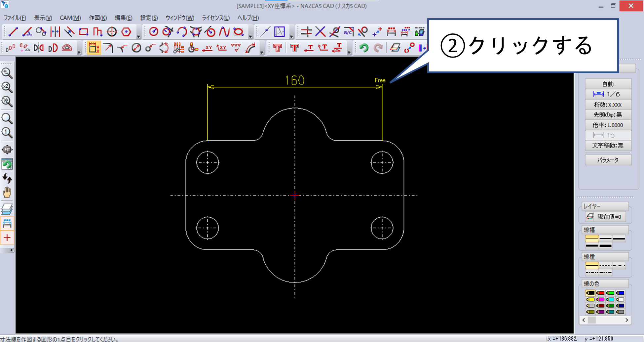Open the 先頭のφ:無 selector
This screenshot has height=342, width=644.
[608, 115]
